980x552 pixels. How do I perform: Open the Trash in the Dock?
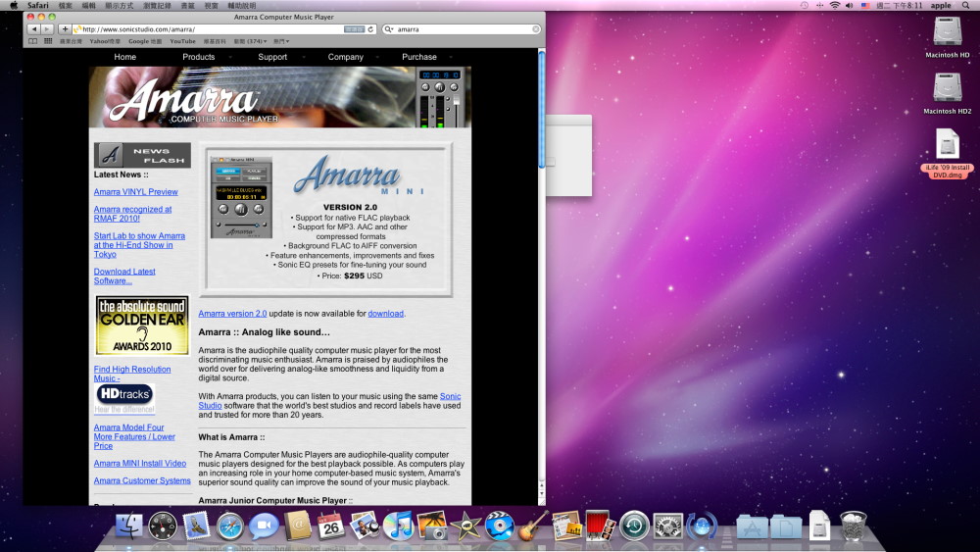pyautogui.click(x=854, y=526)
